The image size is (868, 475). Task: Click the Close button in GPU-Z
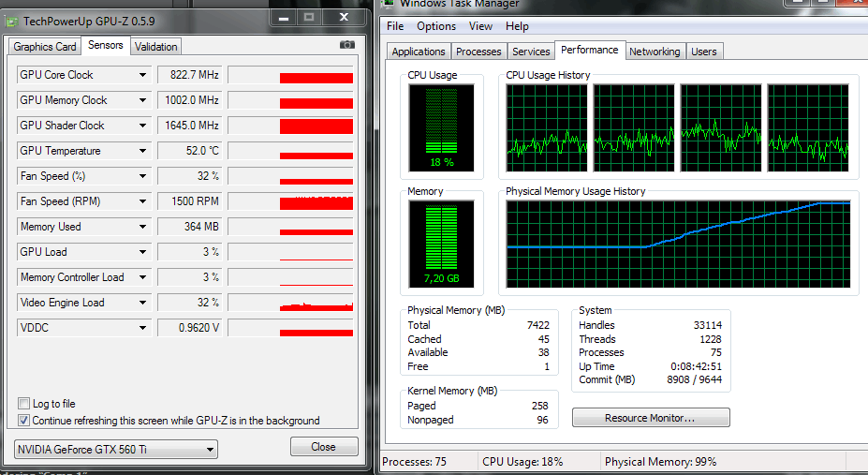click(324, 447)
